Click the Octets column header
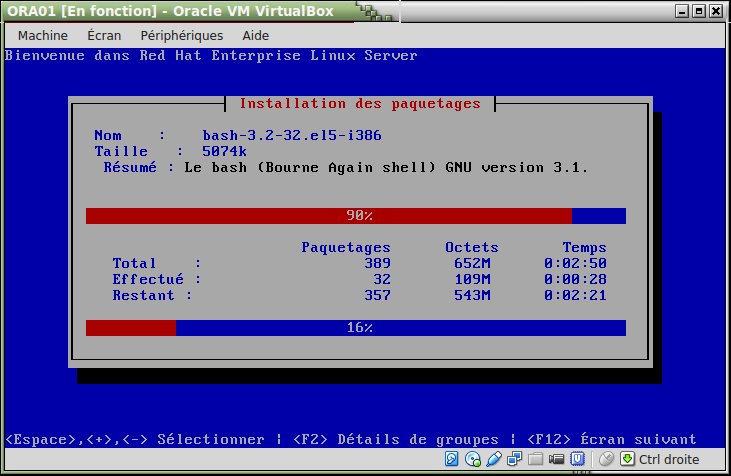Viewport: 731px width, 476px height. 472,247
